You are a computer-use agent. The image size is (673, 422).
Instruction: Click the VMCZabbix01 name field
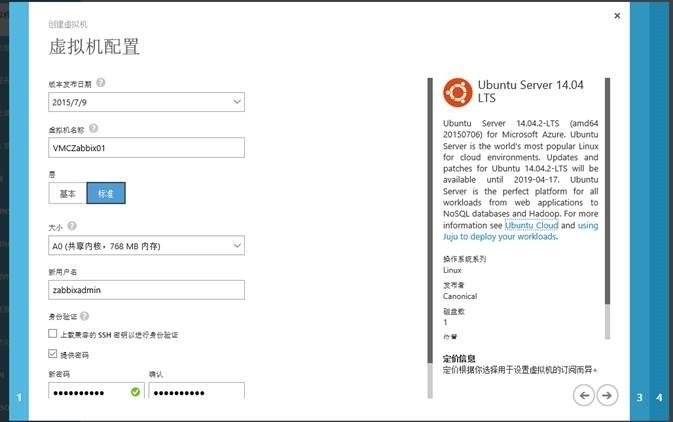146,148
